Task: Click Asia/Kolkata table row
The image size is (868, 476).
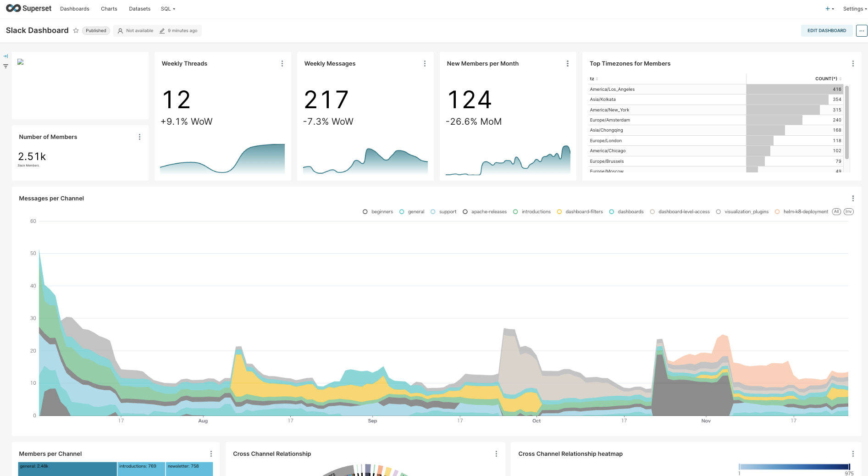Action: [716, 100]
